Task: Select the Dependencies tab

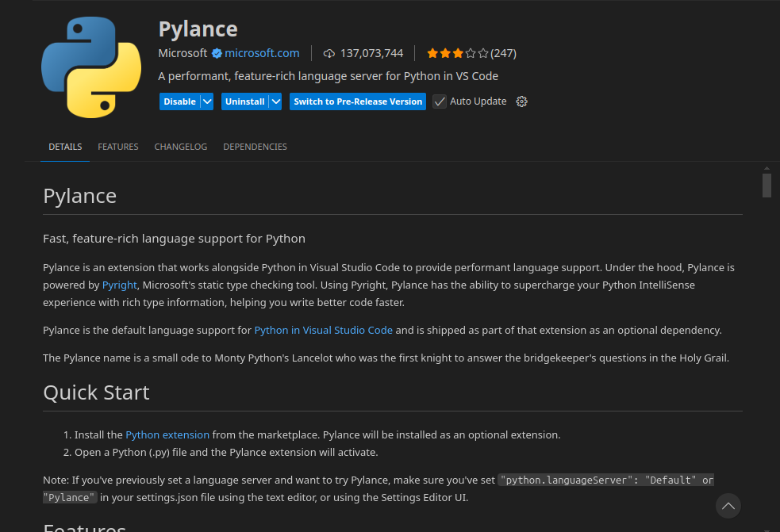Action: [x=255, y=147]
